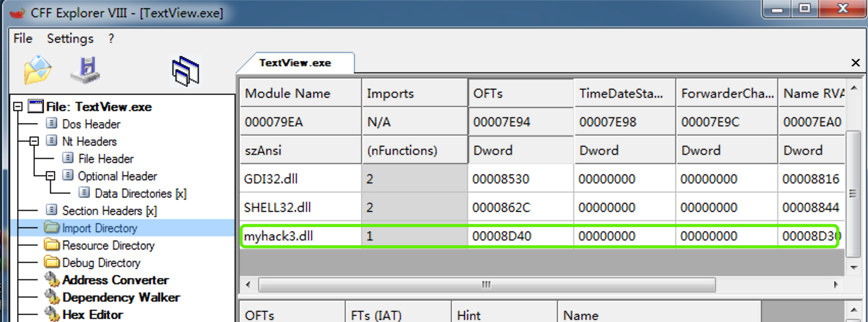Select the GDI32.dll module row
Screen dimensions: 868x322
click(542, 179)
